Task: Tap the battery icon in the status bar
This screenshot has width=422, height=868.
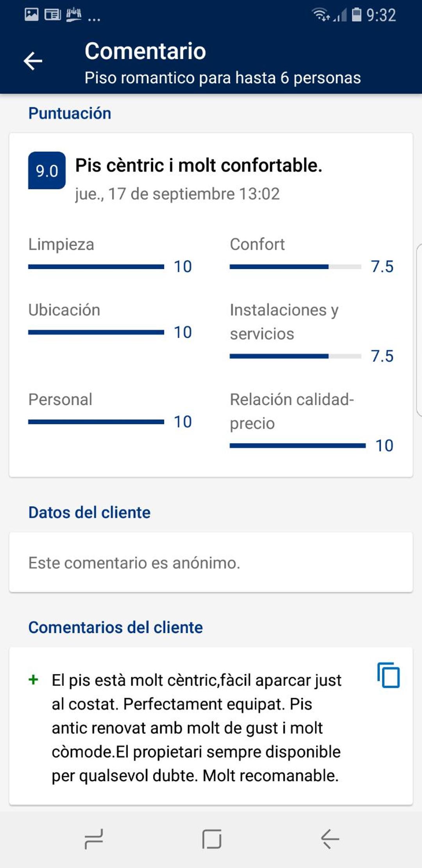Action: (x=357, y=14)
